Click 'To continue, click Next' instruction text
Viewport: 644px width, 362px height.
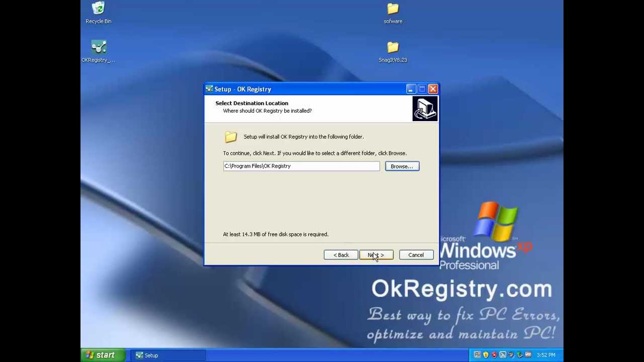315,153
